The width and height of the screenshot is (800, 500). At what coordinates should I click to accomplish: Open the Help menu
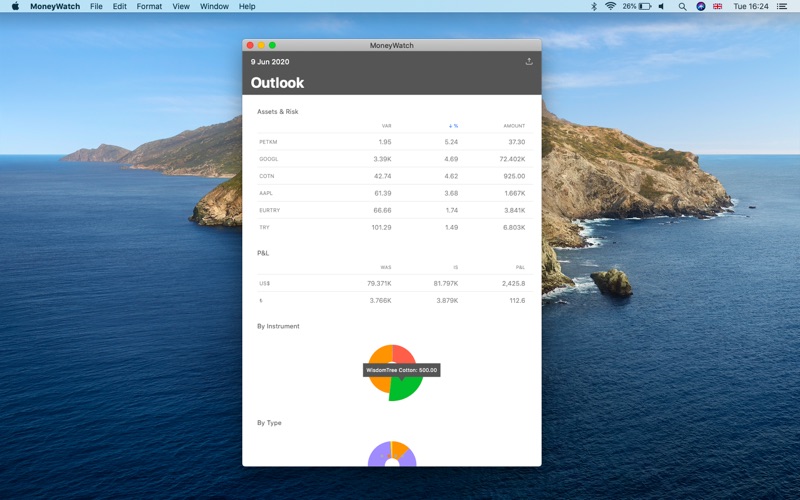pos(247,6)
